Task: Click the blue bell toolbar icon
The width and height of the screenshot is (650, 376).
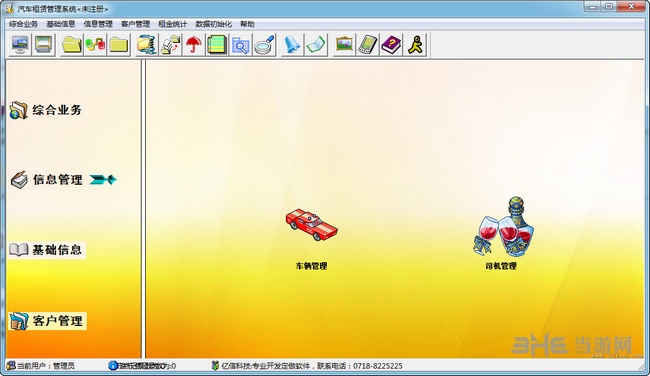Action: 292,45
